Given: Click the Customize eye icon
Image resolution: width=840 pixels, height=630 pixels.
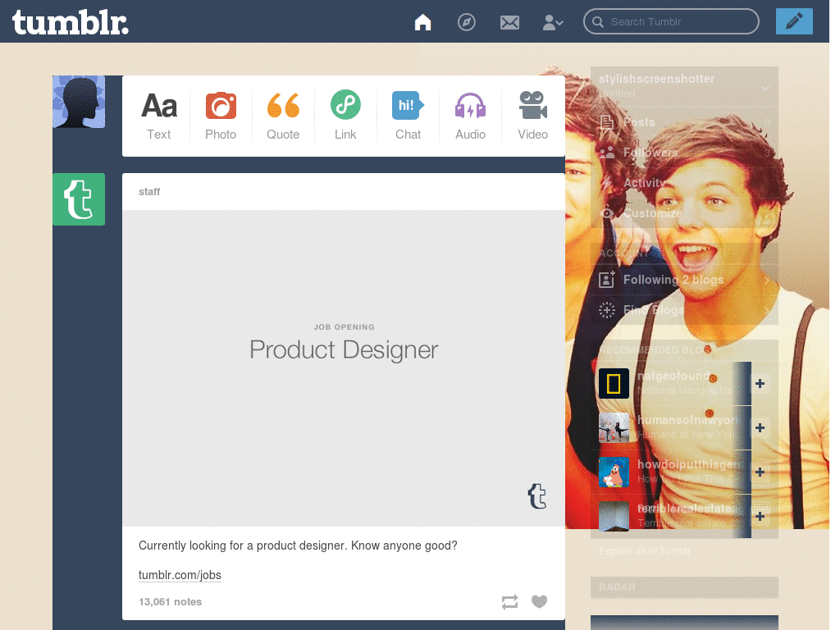Looking at the screenshot, I should coord(606,213).
